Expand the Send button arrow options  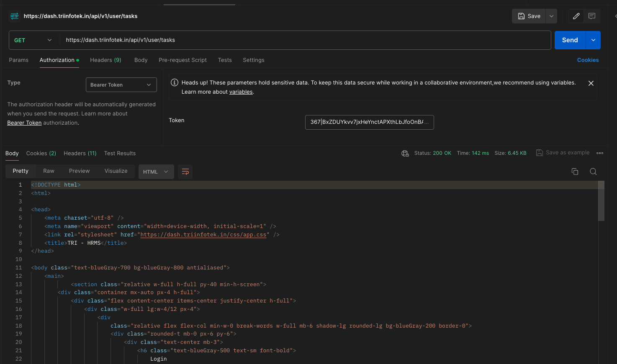(x=593, y=40)
